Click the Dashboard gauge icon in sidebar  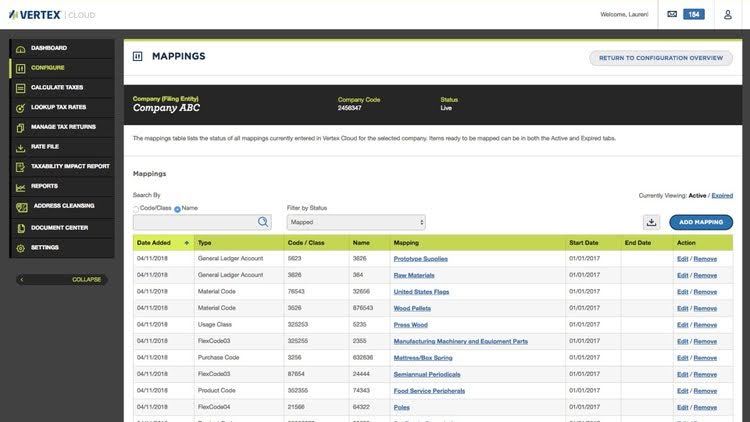(x=20, y=48)
